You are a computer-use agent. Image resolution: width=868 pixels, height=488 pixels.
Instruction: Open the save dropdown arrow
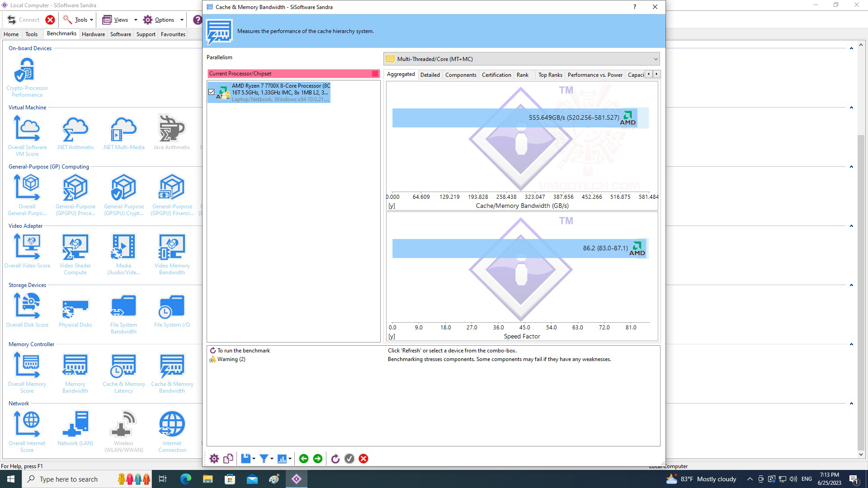[254, 459]
